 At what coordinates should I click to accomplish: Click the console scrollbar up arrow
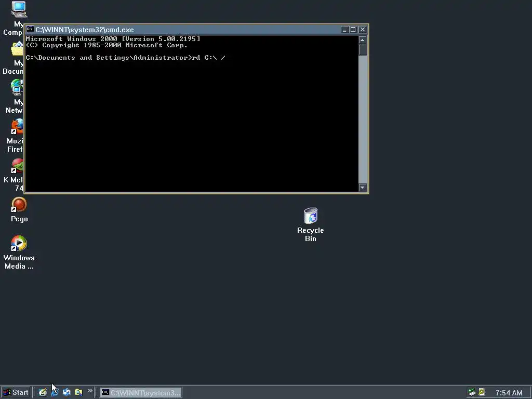coord(362,40)
